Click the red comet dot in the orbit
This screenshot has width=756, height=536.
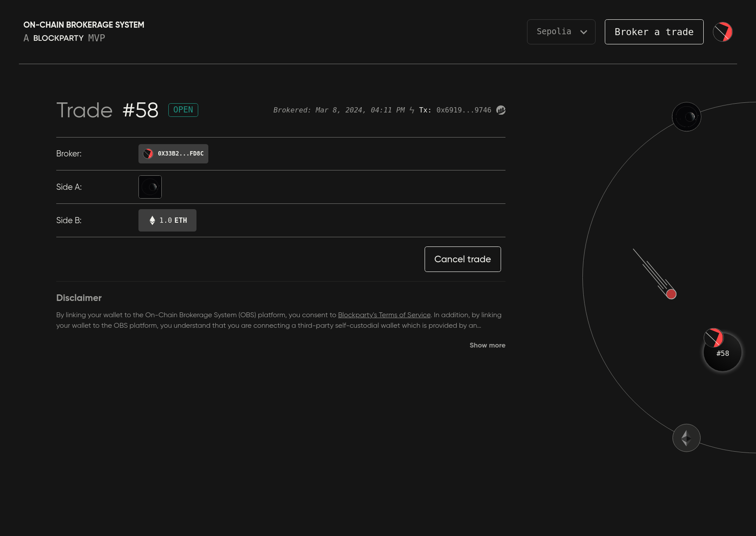tap(671, 294)
